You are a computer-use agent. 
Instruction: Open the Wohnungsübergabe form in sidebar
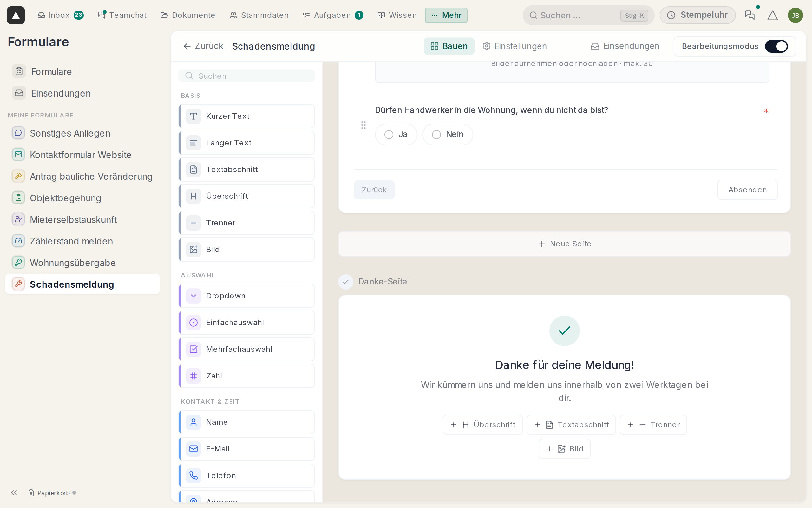pos(82,263)
